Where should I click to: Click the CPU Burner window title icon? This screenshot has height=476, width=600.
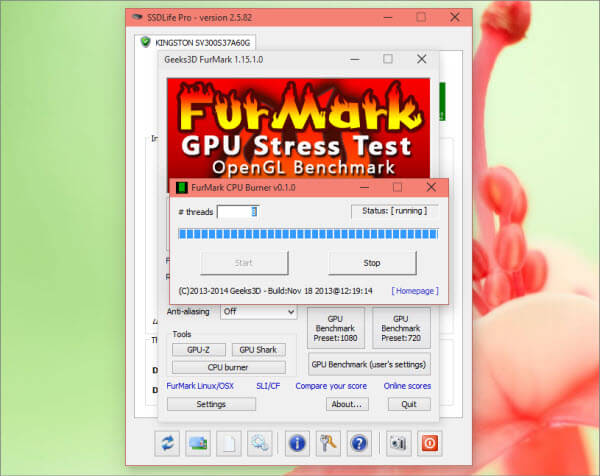click(x=181, y=187)
